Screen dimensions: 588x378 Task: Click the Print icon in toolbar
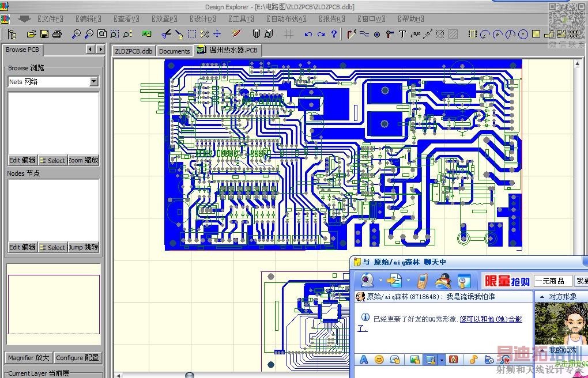coord(56,35)
